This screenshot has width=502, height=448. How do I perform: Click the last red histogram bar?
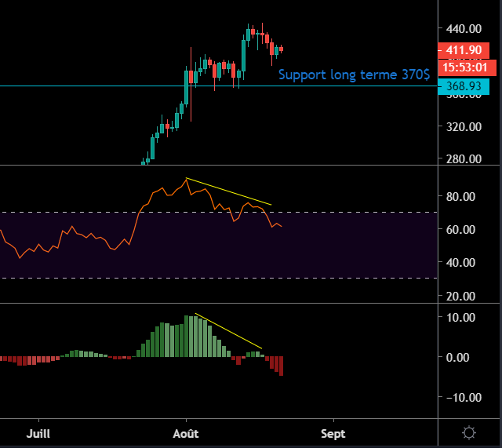281,366
